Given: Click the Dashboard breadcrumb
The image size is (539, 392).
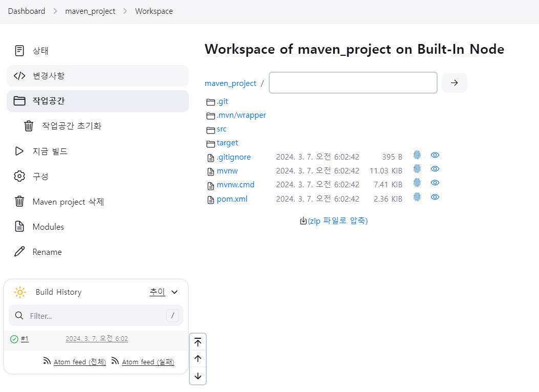Looking at the screenshot, I should pos(27,11).
